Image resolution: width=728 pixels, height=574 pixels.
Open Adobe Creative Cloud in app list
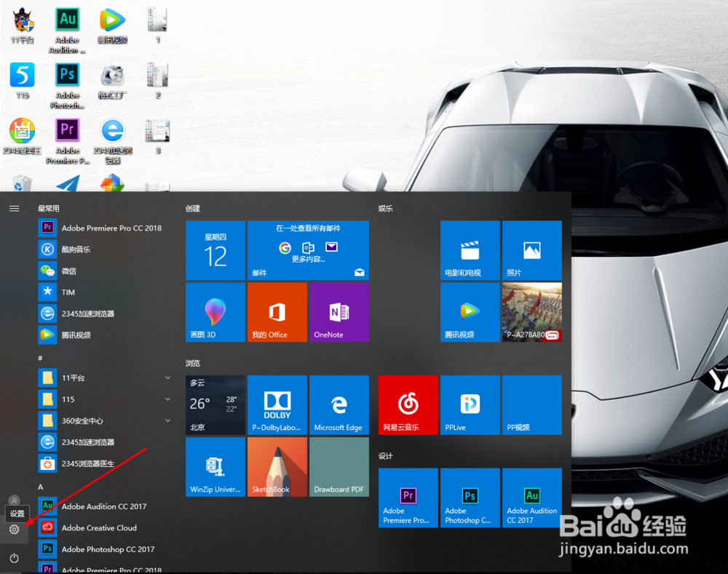pos(105,527)
